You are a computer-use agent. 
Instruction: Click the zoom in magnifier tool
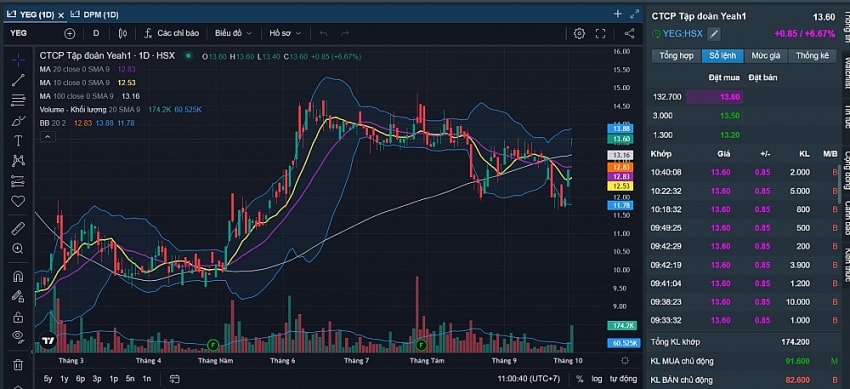18,249
